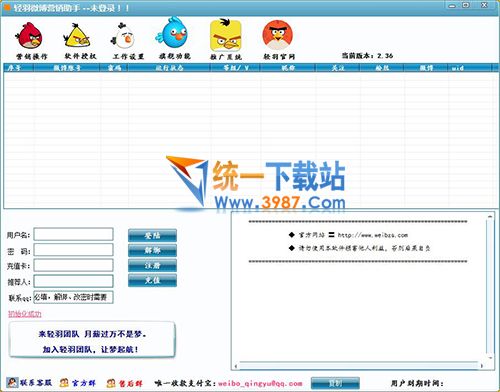Image resolution: width=500 pixels, height=392 pixels.
Task: Click the 注册 register button
Action: 152,265
